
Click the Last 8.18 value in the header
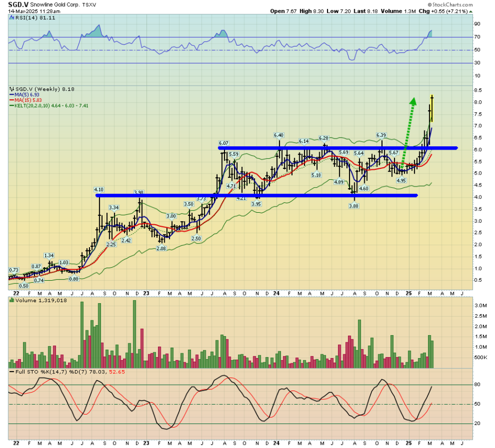(x=365, y=11)
